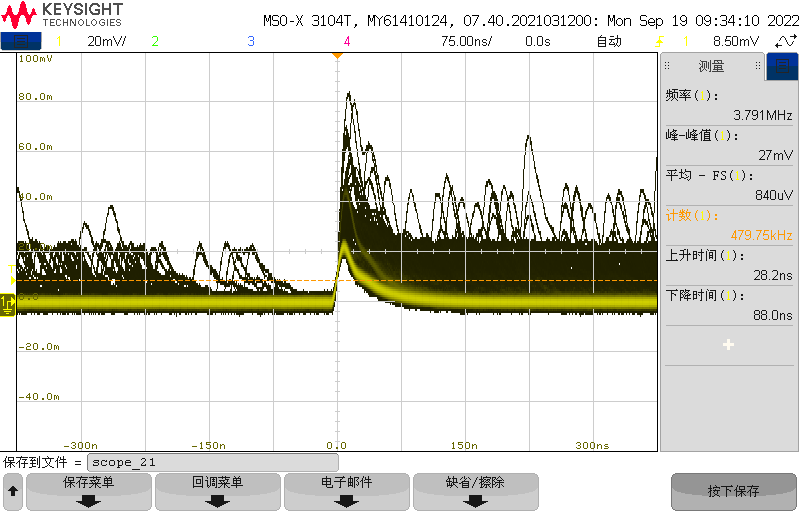Expand the 保存菜单 softkey menu
Viewport: 800px width, 512px height.
coord(89,491)
